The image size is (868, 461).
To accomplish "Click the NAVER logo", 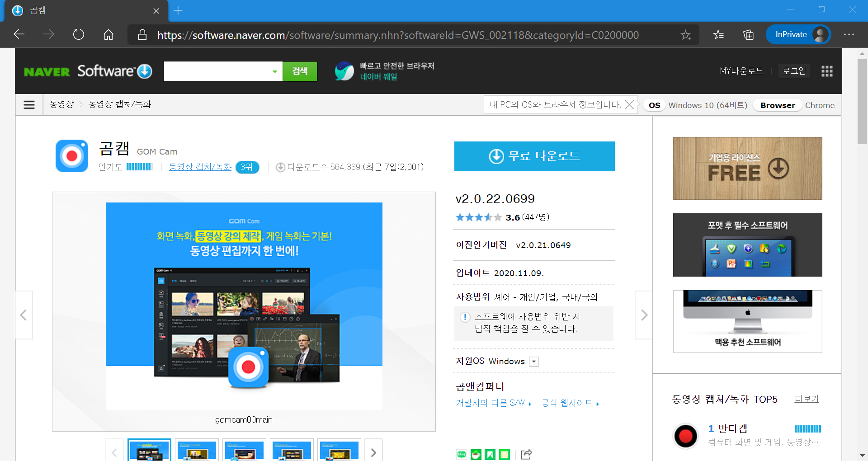I will 47,72.
